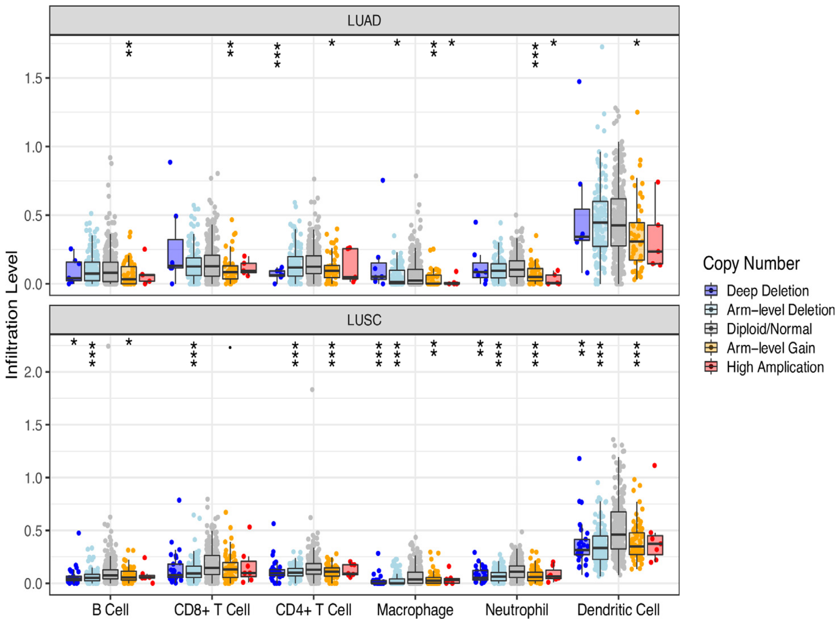Select the LUSC panel header
The image size is (840, 621).
tap(364, 320)
